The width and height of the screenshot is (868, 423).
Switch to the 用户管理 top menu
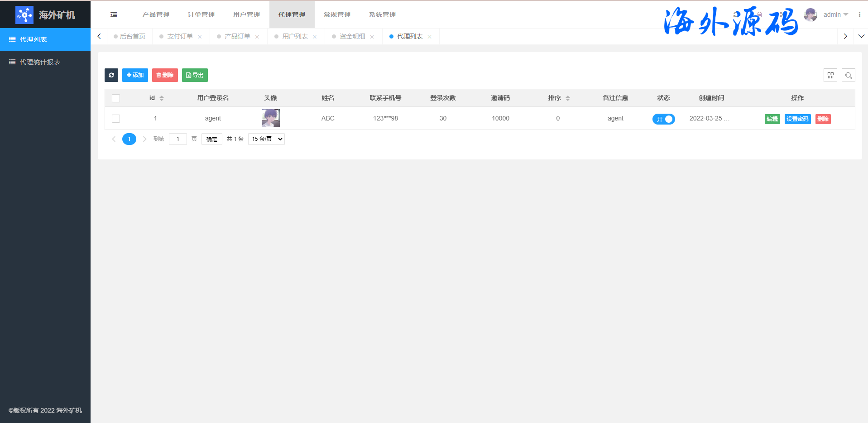point(246,14)
